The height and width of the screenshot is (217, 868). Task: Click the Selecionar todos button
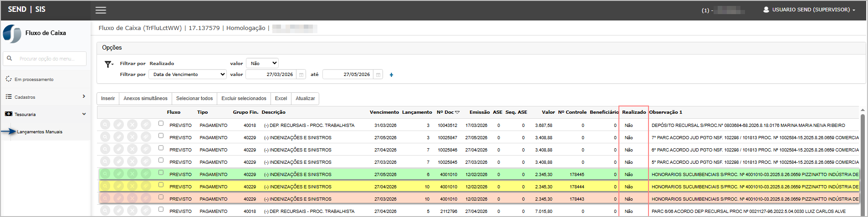coord(194,99)
